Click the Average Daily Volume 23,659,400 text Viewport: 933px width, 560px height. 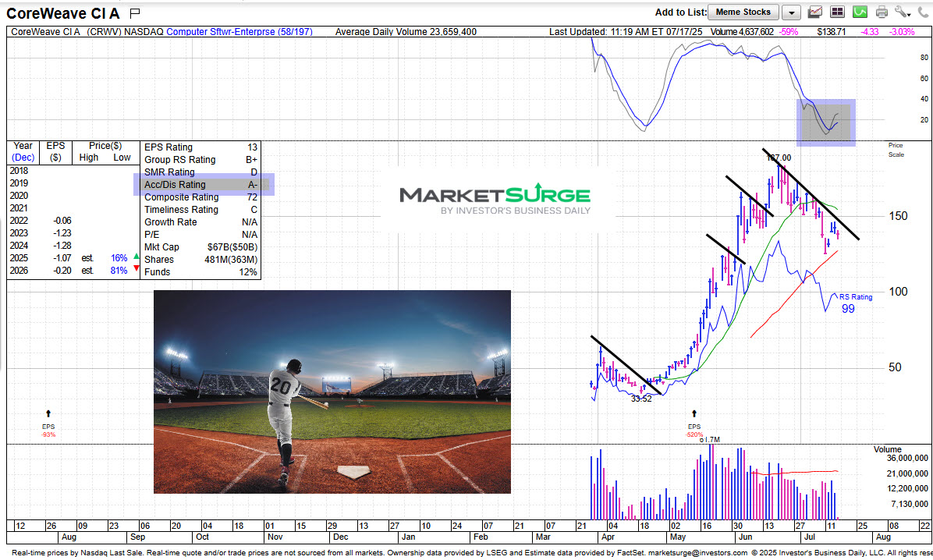406,31
